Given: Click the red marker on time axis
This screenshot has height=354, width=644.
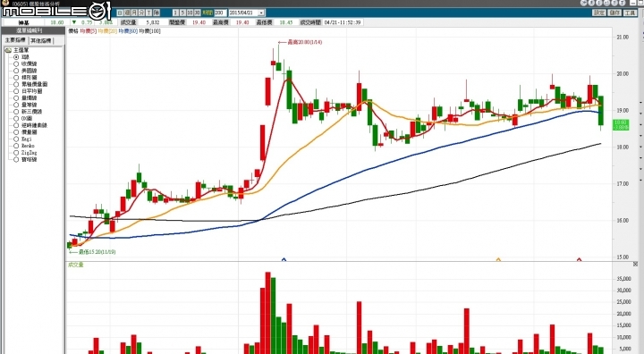Looking at the screenshot, I should point(580,259).
